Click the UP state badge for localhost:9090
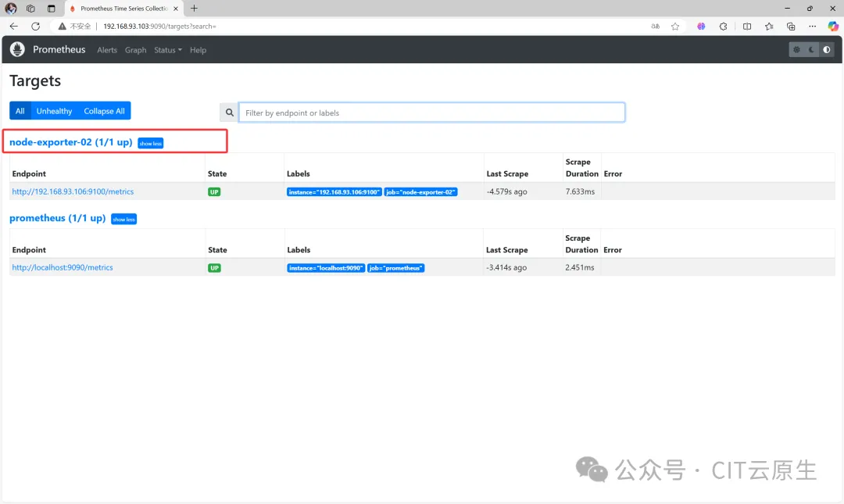This screenshot has width=844, height=504. click(x=214, y=267)
